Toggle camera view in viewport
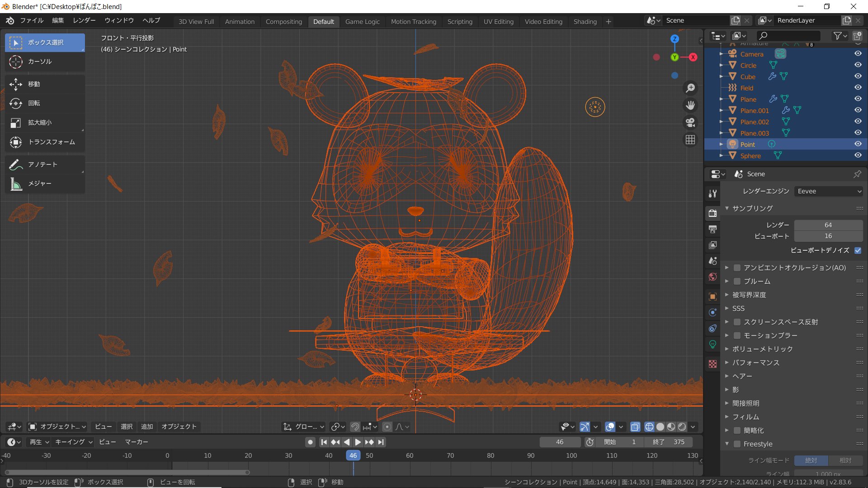Screen dimensions: 868x488 [690, 122]
